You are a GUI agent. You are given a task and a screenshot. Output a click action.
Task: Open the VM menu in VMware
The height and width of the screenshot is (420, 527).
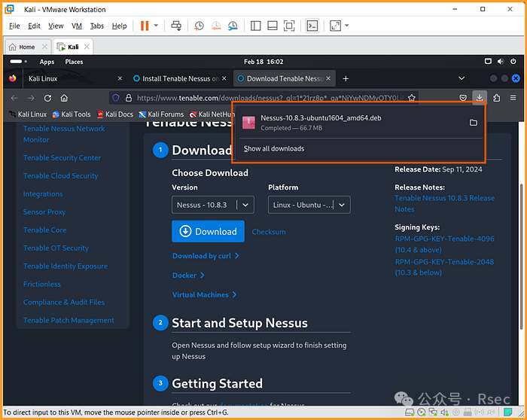(x=77, y=26)
